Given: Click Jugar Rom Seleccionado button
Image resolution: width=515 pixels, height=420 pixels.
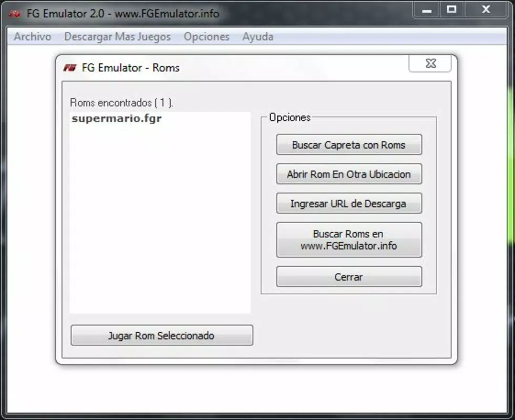Looking at the screenshot, I should coord(162,335).
